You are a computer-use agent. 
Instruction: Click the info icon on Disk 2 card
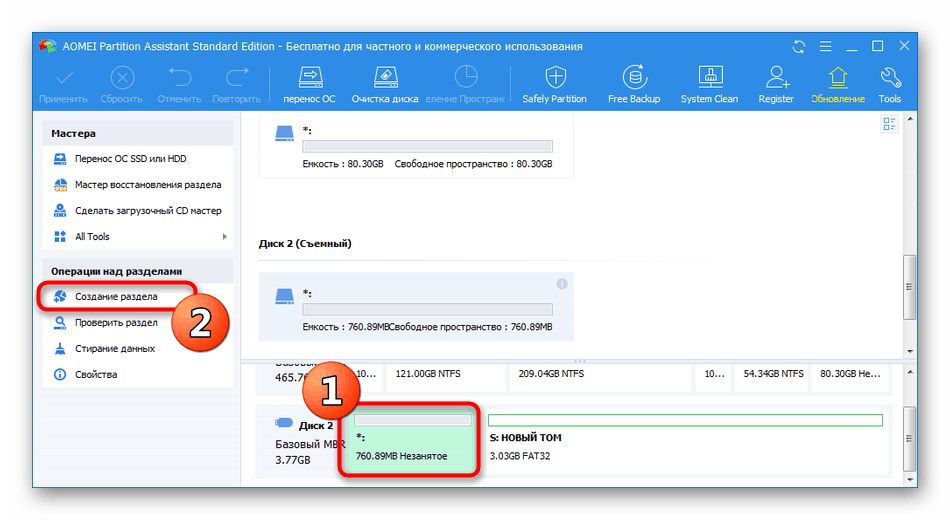pyautogui.click(x=562, y=284)
